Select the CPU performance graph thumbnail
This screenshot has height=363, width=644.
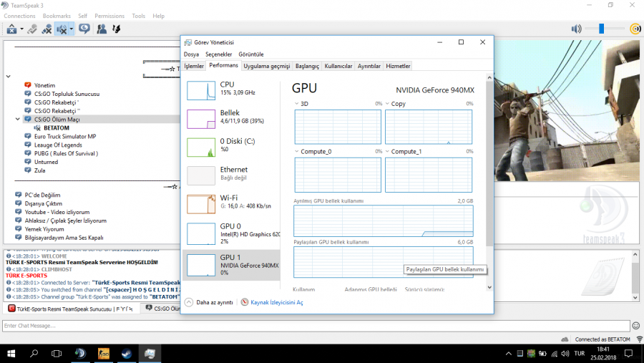click(x=201, y=90)
